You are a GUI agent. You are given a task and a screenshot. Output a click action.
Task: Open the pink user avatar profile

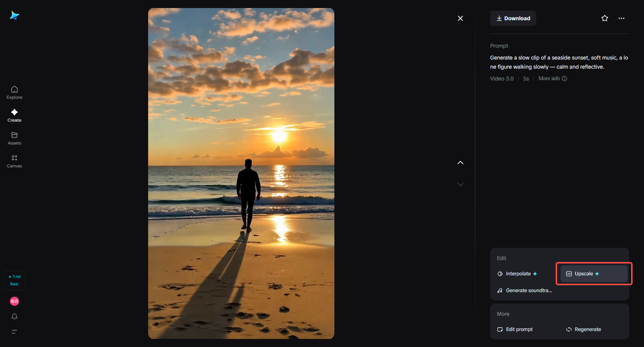[14, 301]
